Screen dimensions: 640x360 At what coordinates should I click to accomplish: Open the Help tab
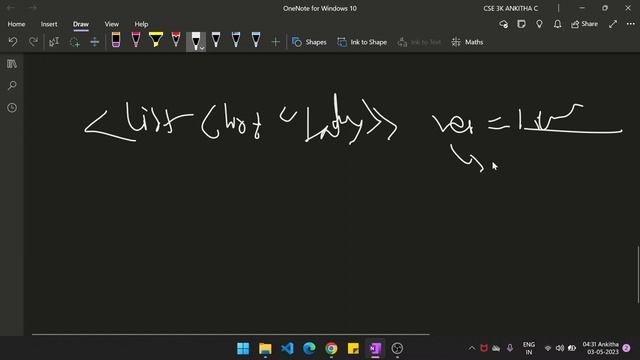click(141, 24)
